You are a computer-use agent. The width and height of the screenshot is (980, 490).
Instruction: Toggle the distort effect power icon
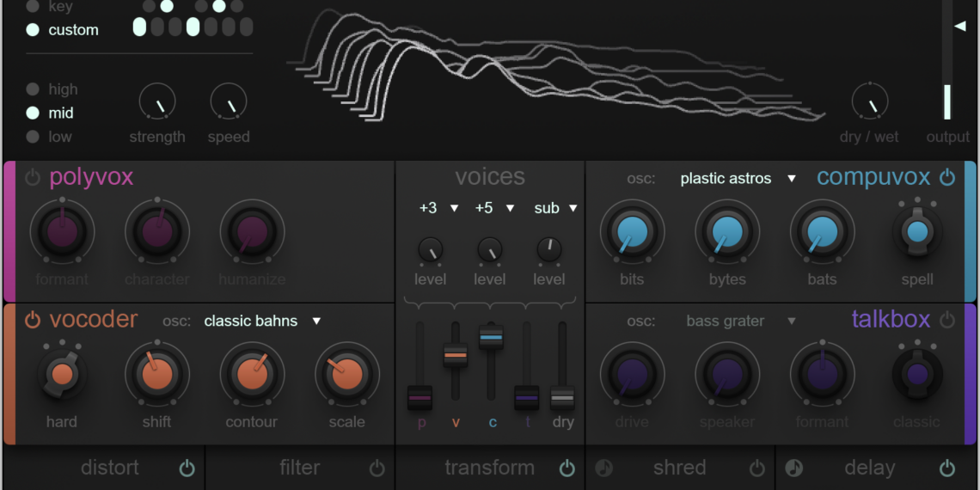187,469
